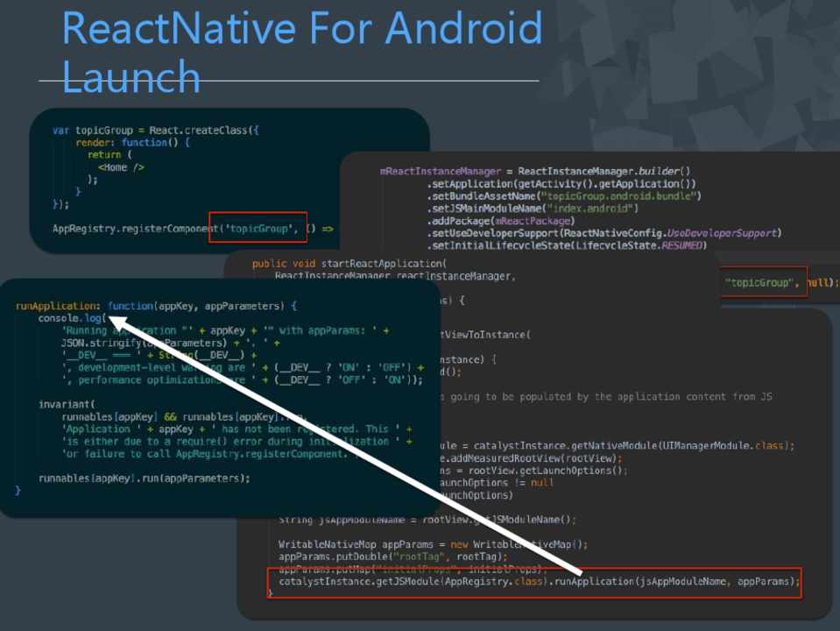
Task: Click the slide title "ReactNative For Android Launch"
Action: point(302,53)
